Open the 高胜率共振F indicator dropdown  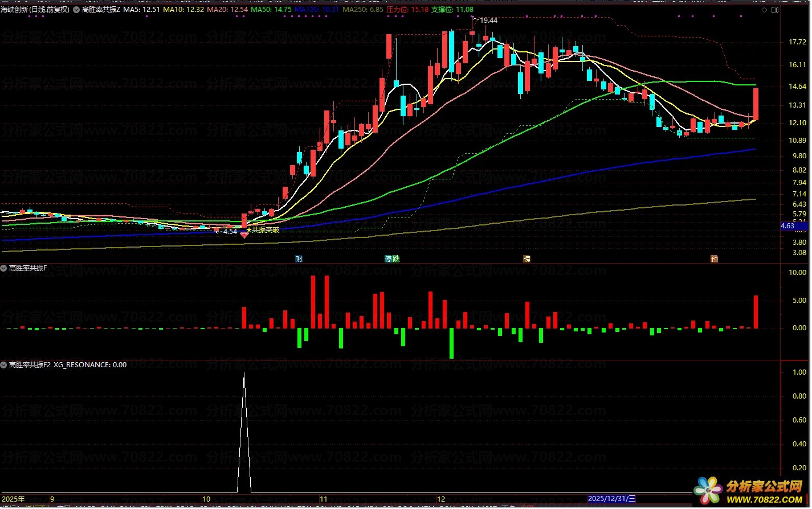4,268
